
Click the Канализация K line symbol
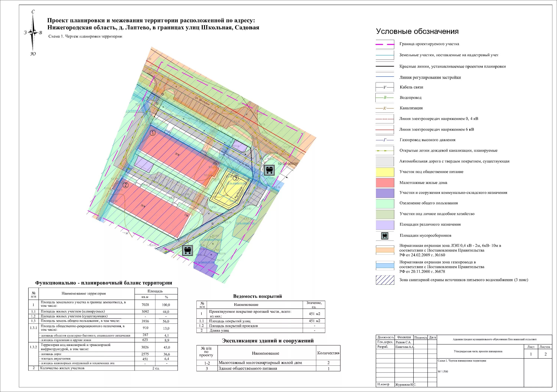tap(385, 108)
